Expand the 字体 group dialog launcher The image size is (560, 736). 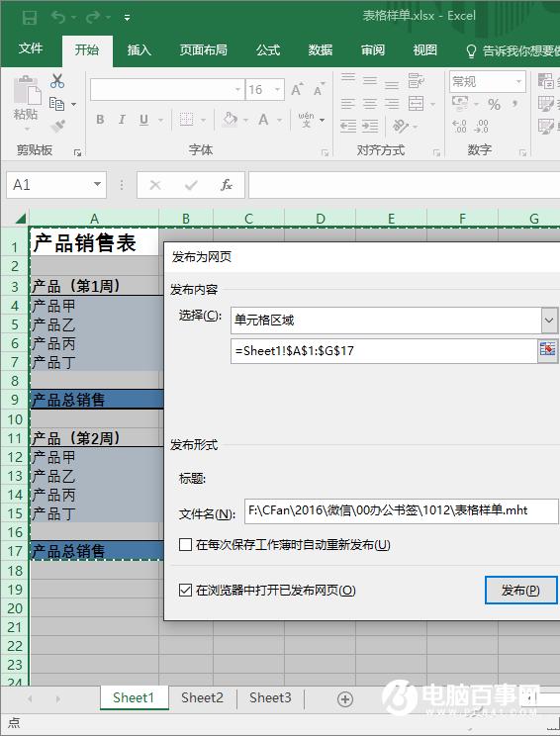pyautogui.click(x=325, y=152)
